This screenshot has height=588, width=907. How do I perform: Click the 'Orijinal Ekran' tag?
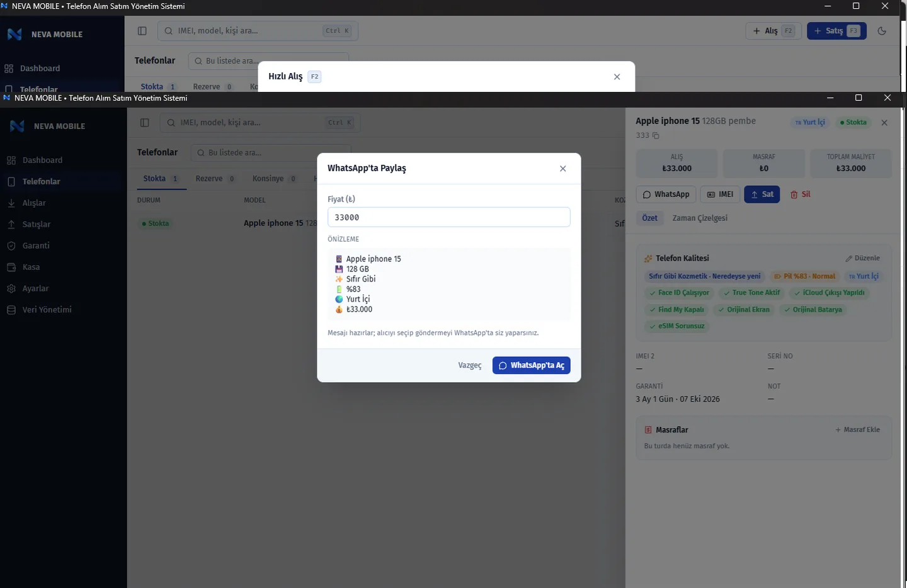(744, 310)
